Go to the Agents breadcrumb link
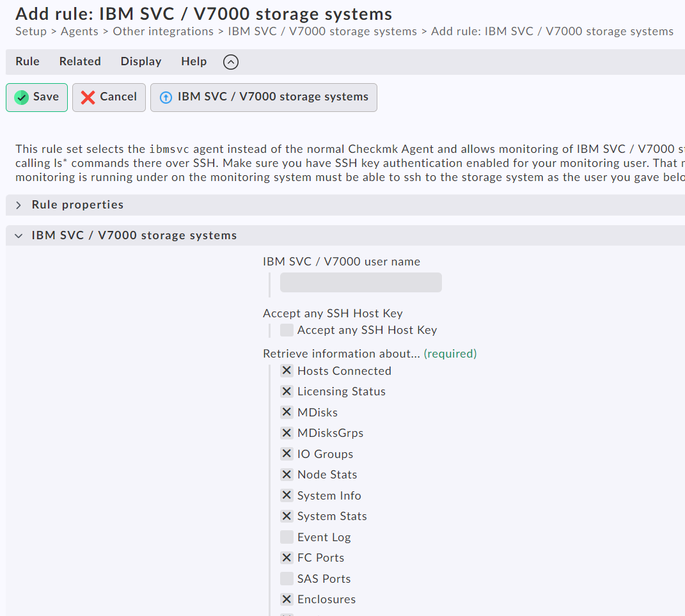Screen dimensions: 685x616 (79, 31)
